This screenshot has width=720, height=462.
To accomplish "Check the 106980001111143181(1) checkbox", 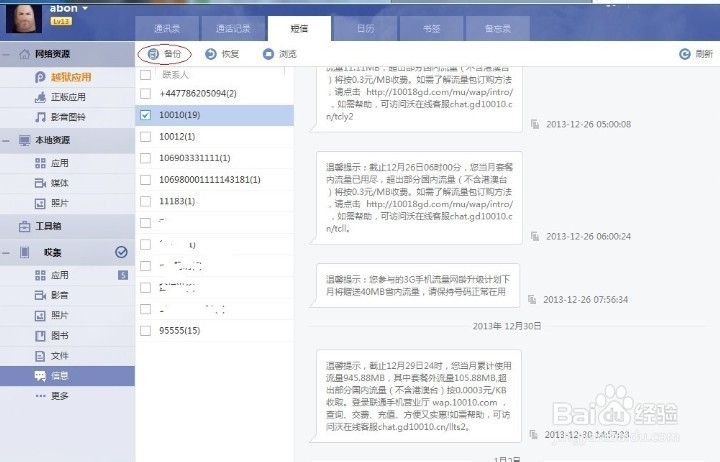I will point(146,180).
